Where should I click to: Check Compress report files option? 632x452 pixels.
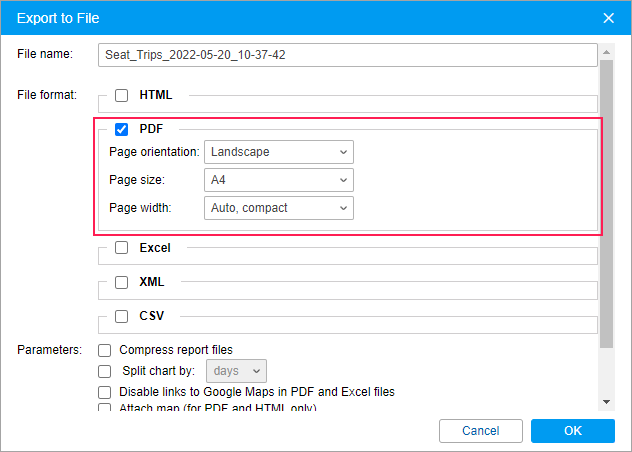pos(104,350)
